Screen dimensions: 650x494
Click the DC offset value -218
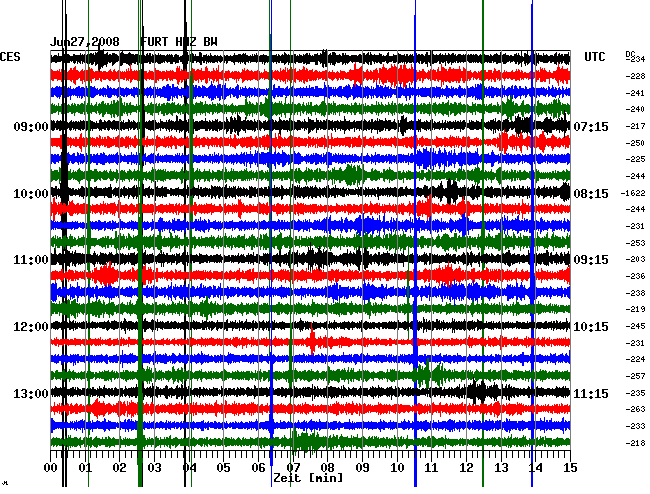[x=635, y=443]
